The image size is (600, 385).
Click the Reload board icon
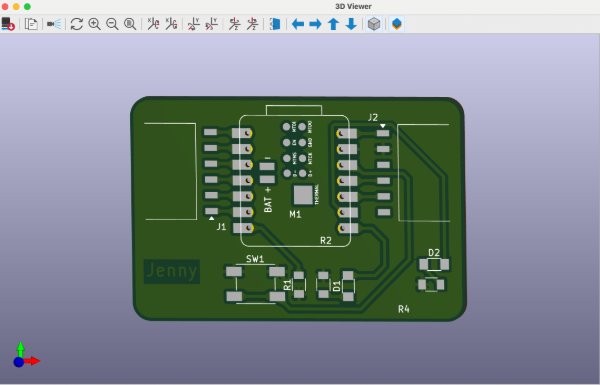click(x=8, y=24)
